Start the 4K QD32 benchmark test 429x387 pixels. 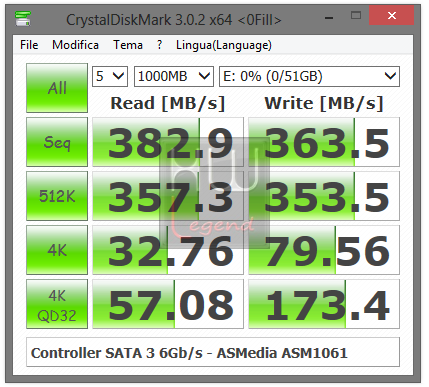(57, 304)
